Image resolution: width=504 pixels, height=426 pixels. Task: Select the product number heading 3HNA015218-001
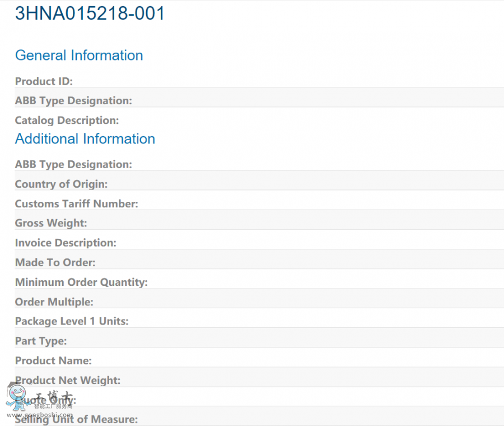click(90, 13)
